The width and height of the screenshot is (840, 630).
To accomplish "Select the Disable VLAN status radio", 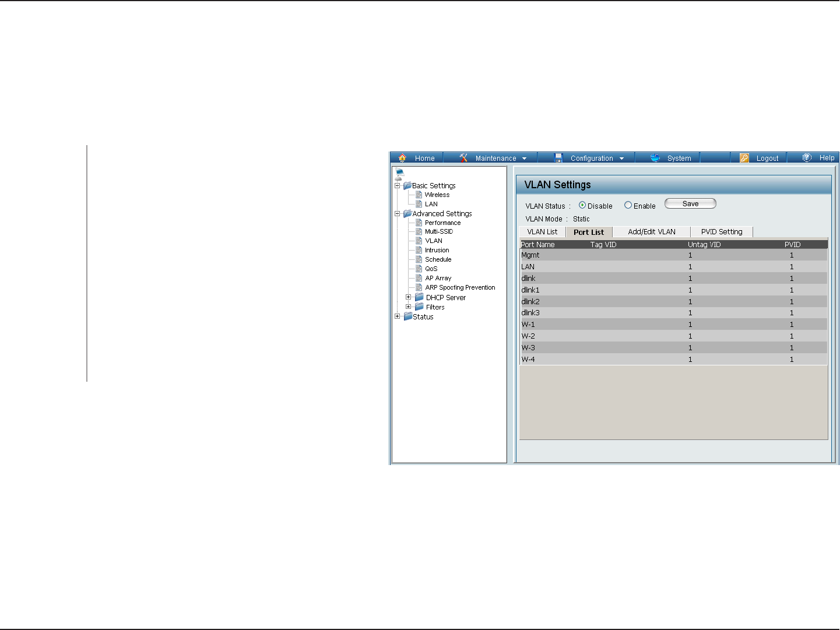I will [582, 205].
